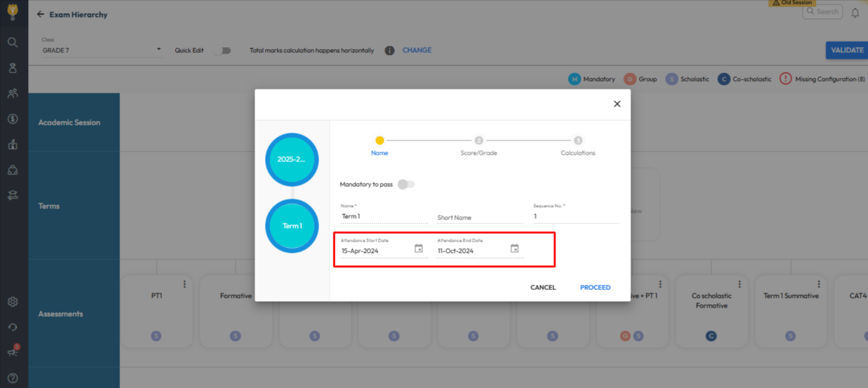Click the info icon beside marks calculation
This screenshot has height=388, width=868.
[390, 50]
